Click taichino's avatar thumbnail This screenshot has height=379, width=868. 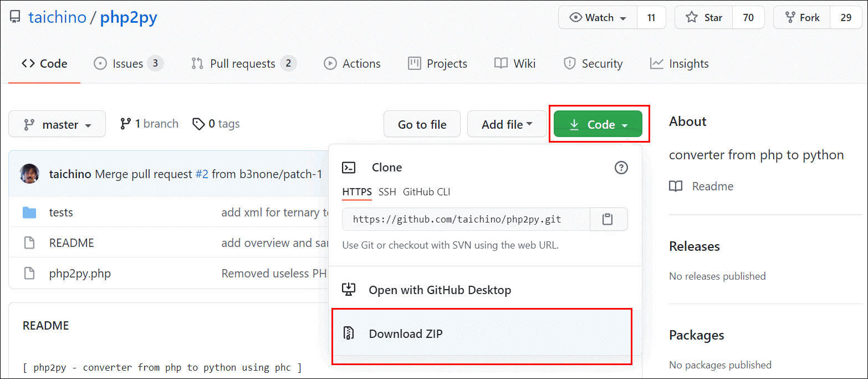[x=29, y=174]
